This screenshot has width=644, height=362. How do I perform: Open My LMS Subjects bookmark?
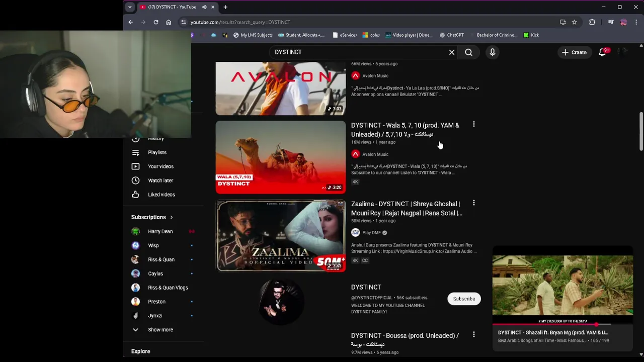click(253, 35)
